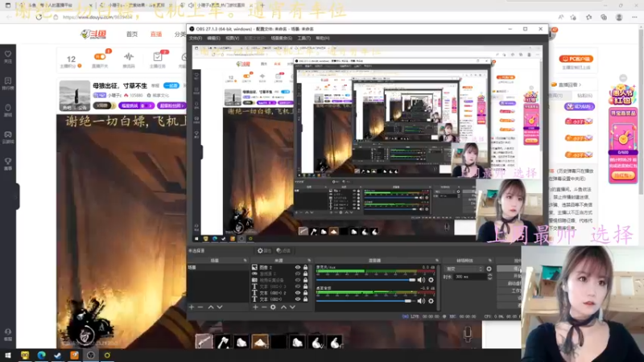Toggle visibility of the 文本 (GDI+) 3 source
644x362 pixels.
click(x=298, y=286)
